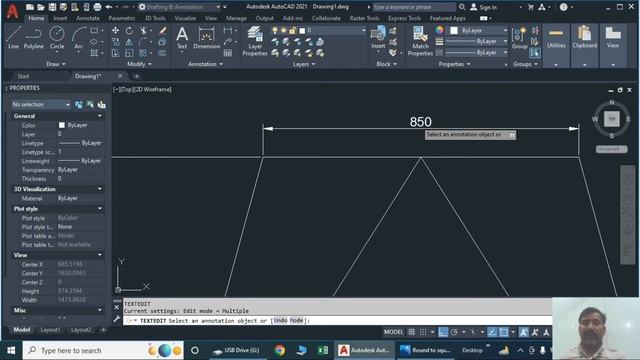The image size is (640, 360).
Task: Open Layer Properties manager
Action: [255, 41]
